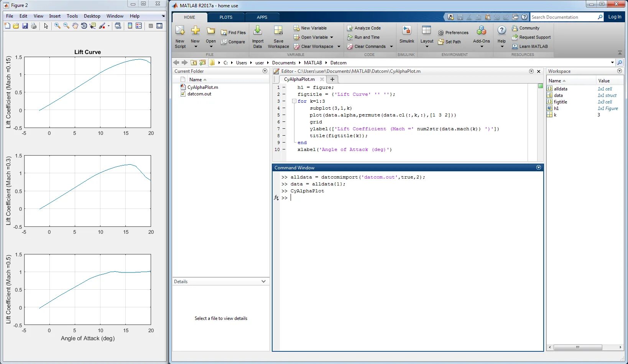Activate the Zoom Out tool in Figure 2
This screenshot has height=364, width=628.
click(x=66, y=26)
